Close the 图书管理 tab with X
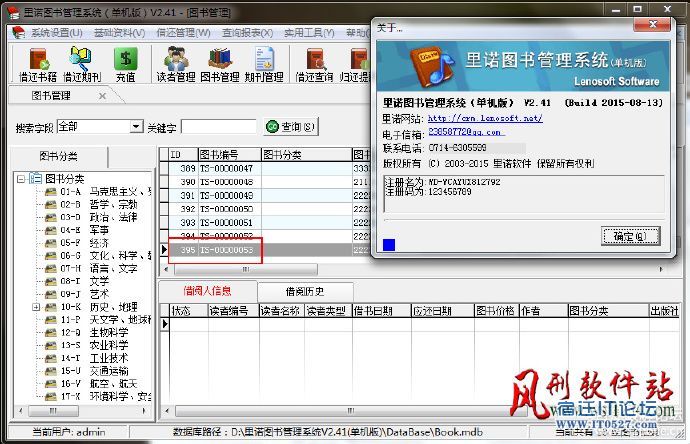Screen dimensions: 690x444 click(x=102, y=95)
